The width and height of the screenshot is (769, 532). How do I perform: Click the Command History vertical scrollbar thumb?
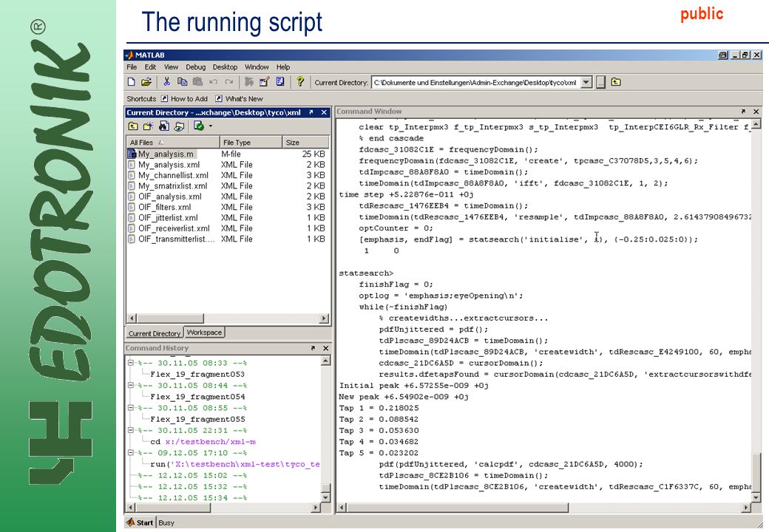(325, 488)
